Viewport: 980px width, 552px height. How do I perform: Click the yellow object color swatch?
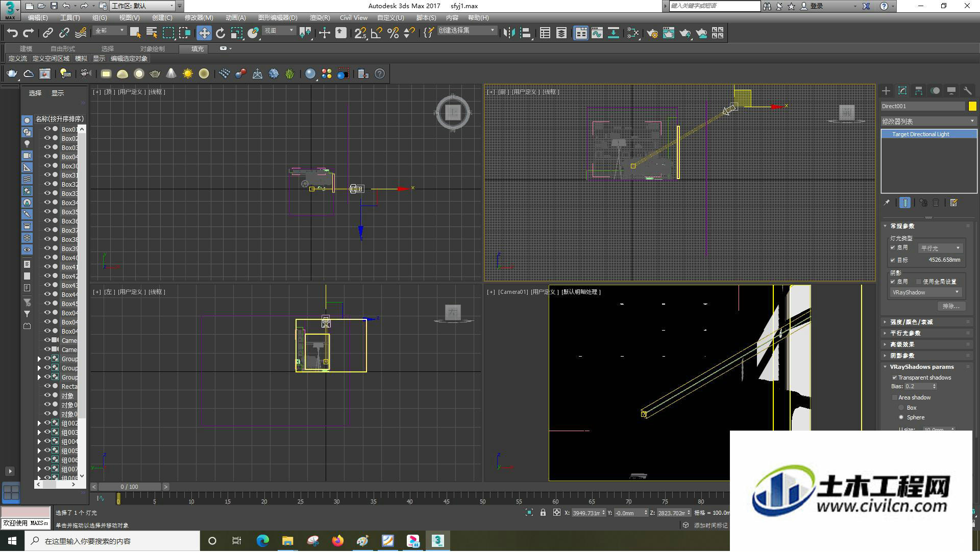pyautogui.click(x=972, y=106)
